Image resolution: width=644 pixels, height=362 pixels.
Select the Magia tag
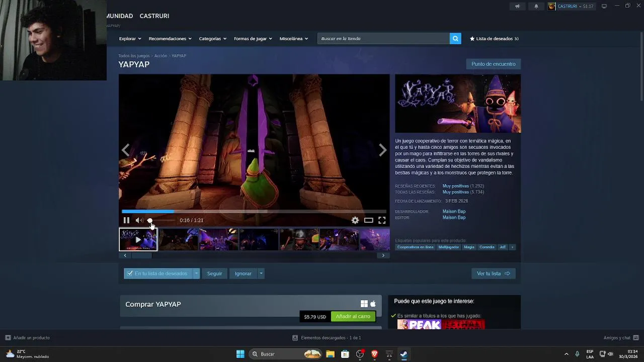[469, 247]
